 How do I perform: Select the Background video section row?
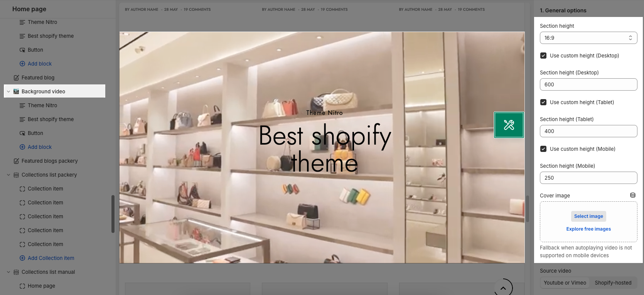point(54,91)
